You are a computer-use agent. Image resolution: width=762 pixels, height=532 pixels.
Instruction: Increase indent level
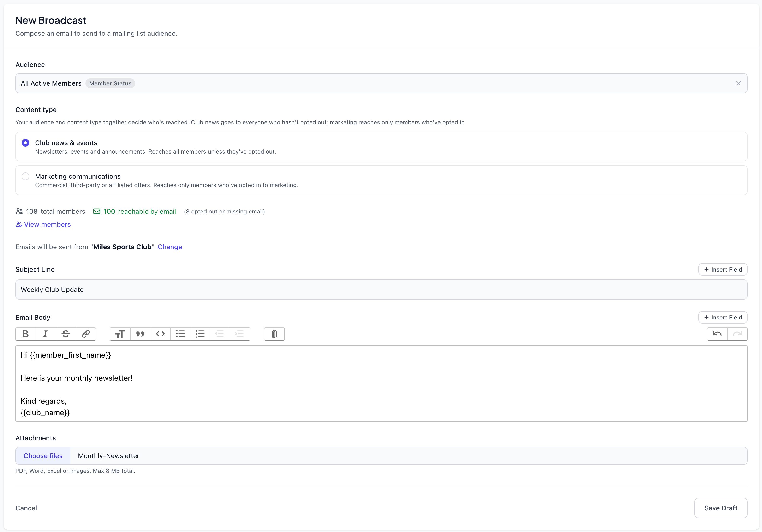pyautogui.click(x=240, y=334)
